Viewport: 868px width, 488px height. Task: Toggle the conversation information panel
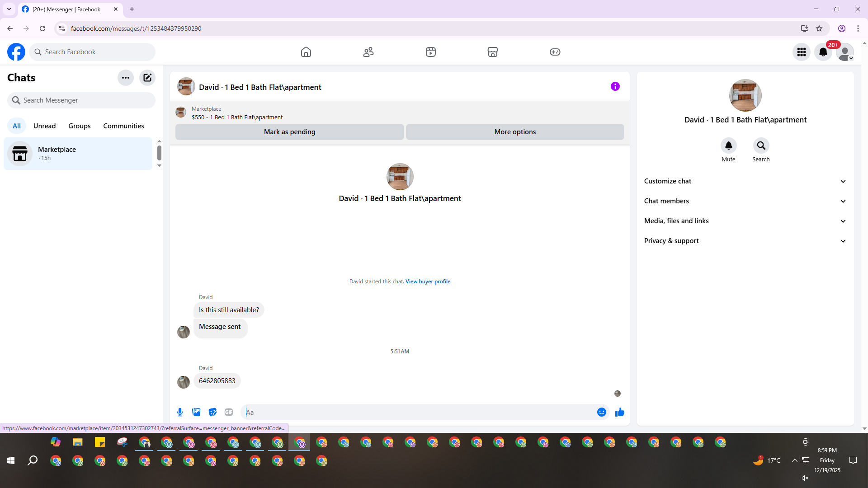pyautogui.click(x=615, y=86)
